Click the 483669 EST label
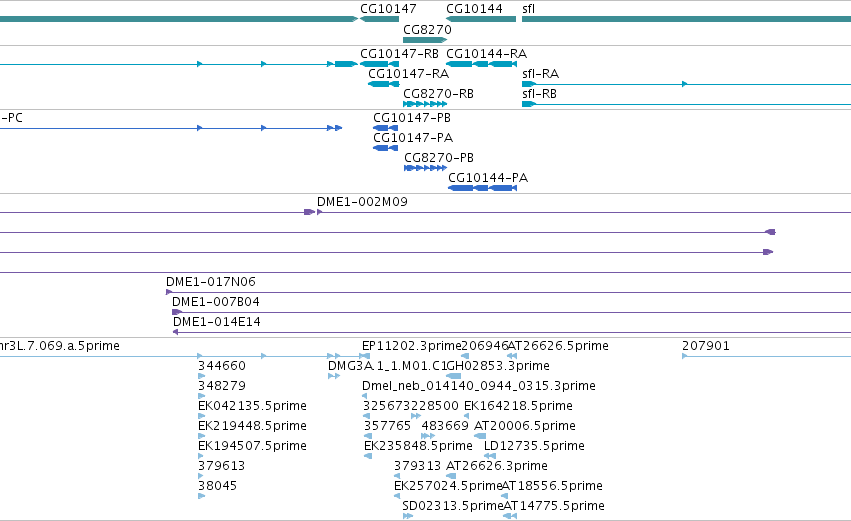The height and width of the screenshot is (521, 851). (445, 426)
